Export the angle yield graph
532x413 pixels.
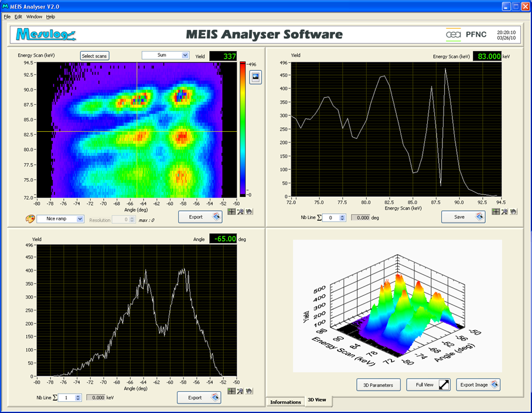[x=199, y=397]
